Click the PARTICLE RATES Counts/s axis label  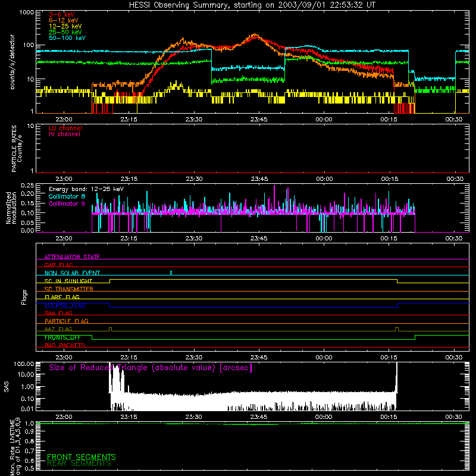[x=17, y=149]
